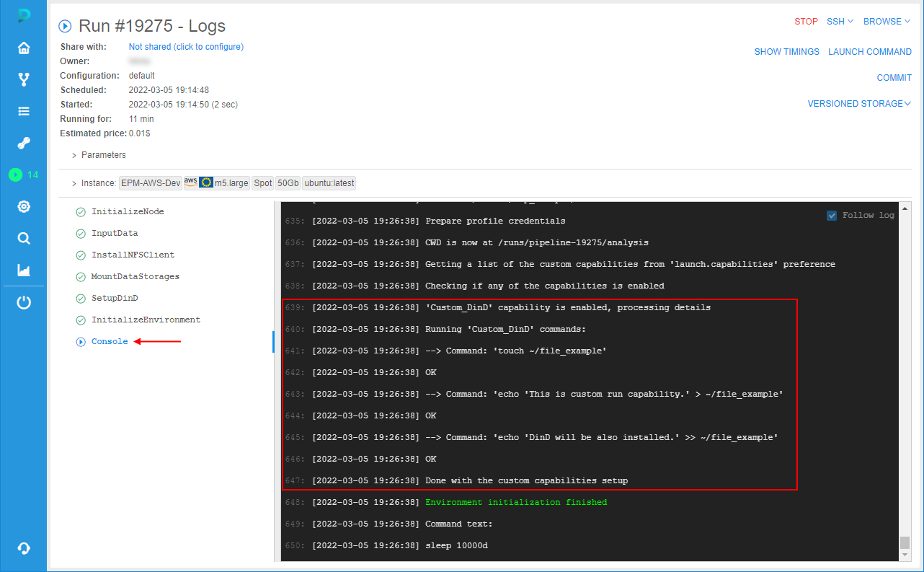Click LAUNCH COMMAND link

pyautogui.click(x=870, y=52)
